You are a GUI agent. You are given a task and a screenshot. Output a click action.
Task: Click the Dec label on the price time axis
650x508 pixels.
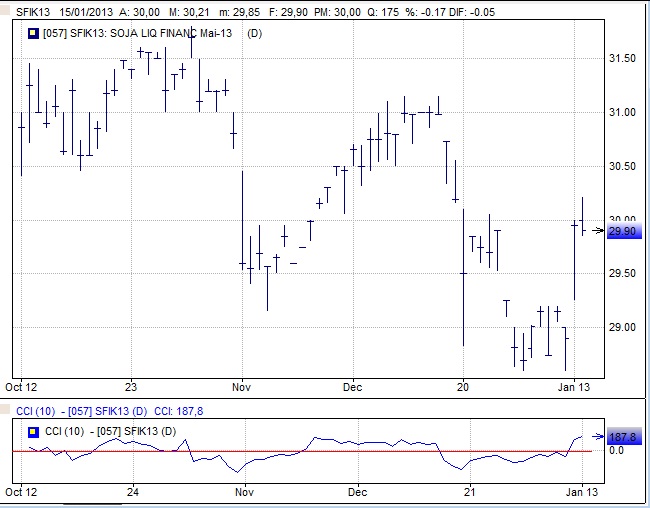click(352, 384)
